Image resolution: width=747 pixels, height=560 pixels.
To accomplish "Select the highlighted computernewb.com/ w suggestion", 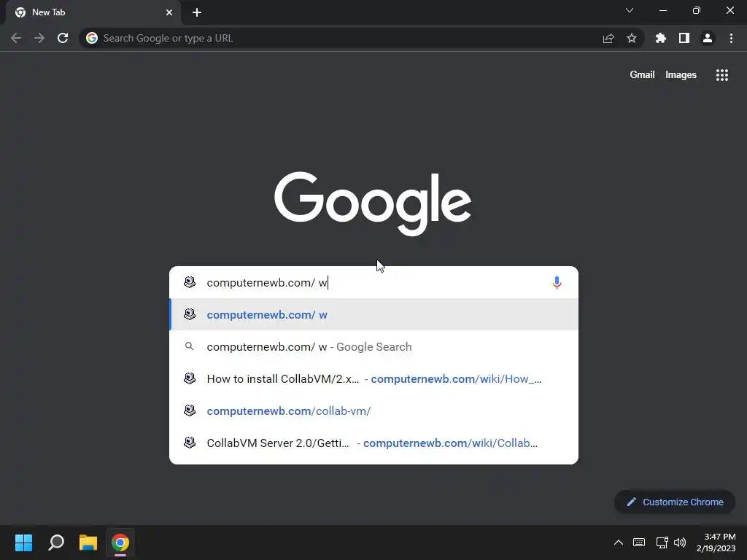I will [x=374, y=314].
